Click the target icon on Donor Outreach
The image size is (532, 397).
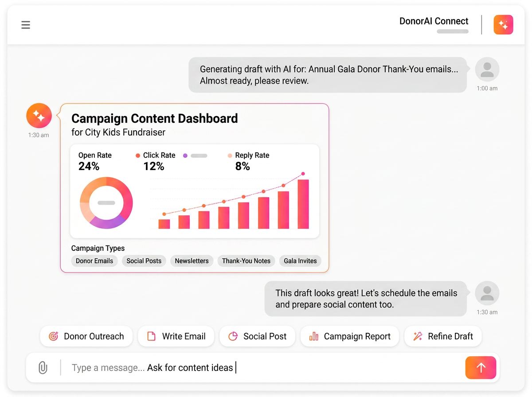click(x=53, y=336)
